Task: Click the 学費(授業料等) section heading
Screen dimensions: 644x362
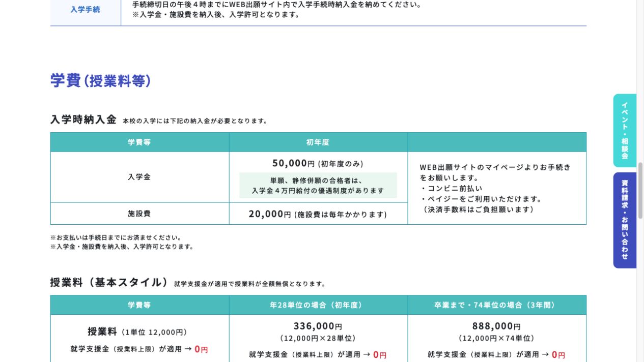Action: click(x=101, y=80)
